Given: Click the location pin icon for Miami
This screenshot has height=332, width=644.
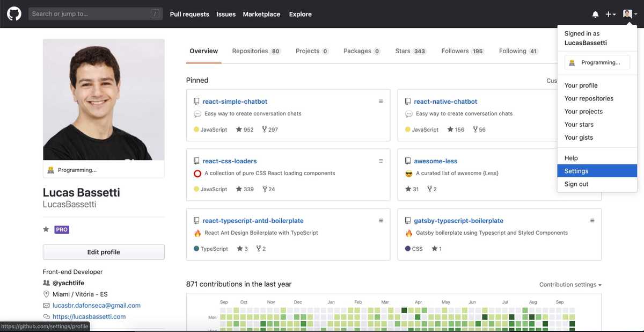Looking at the screenshot, I should [x=46, y=294].
